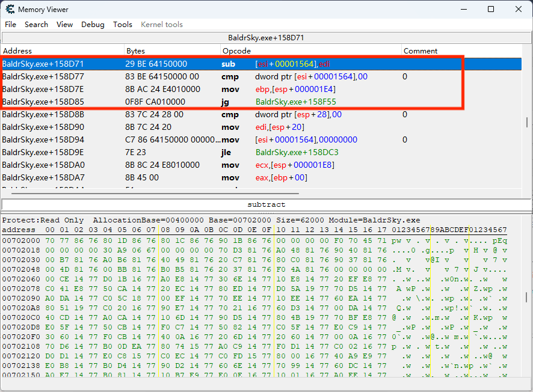Click jump target BaldrSky.exe+158DC3
This screenshot has height=392, width=533.
click(x=297, y=152)
